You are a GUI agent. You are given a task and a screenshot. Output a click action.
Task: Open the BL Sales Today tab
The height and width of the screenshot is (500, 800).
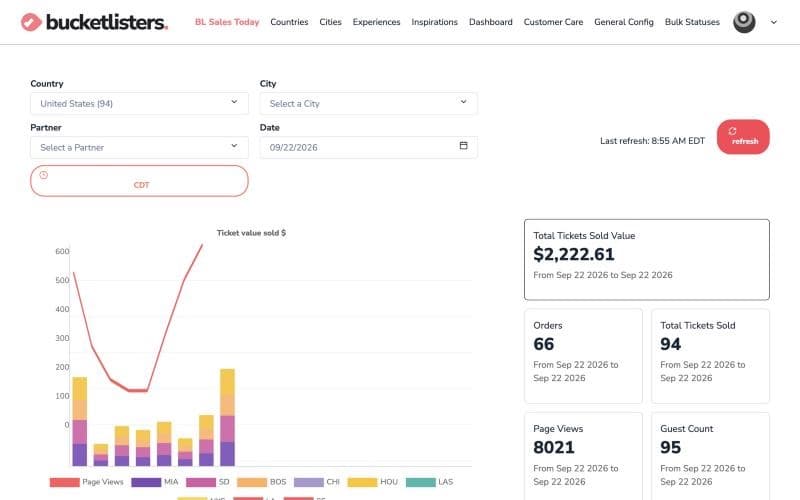pyautogui.click(x=227, y=22)
